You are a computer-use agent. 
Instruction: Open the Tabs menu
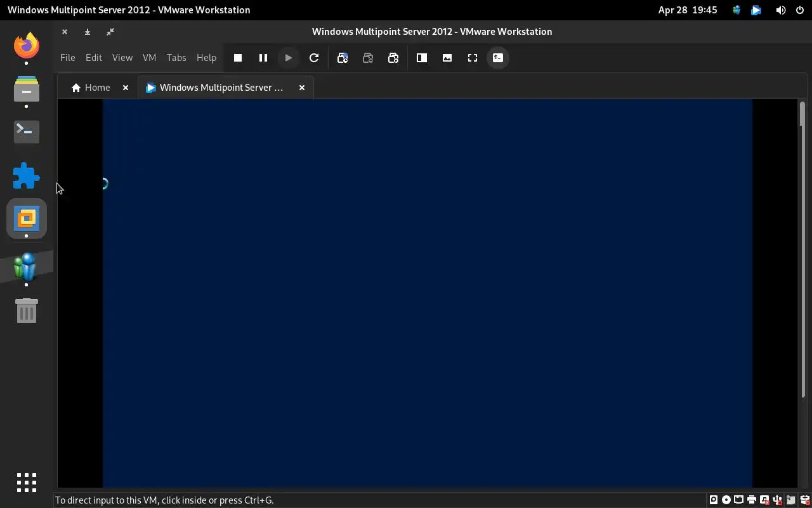[176, 58]
